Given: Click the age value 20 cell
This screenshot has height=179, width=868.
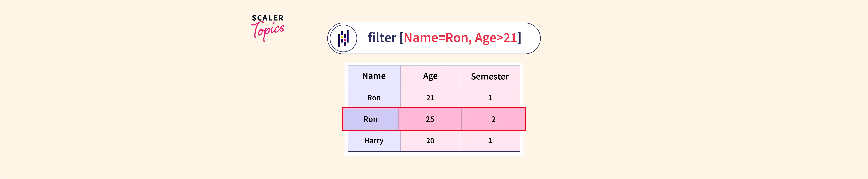Looking at the screenshot, I should [x=430, y=141].
